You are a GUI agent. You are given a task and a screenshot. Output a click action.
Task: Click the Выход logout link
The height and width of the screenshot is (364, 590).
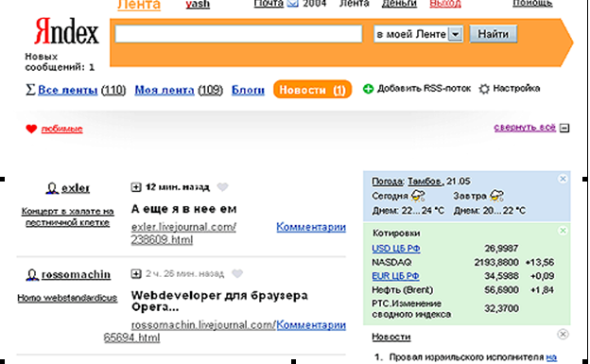click(445, 4)
